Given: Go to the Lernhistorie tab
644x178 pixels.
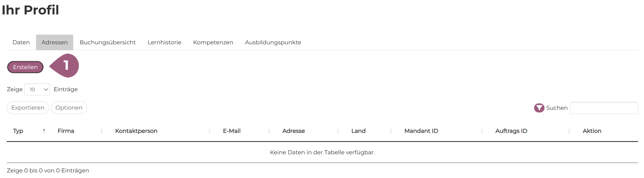Looking at the screenshot, I should point(164,42).
